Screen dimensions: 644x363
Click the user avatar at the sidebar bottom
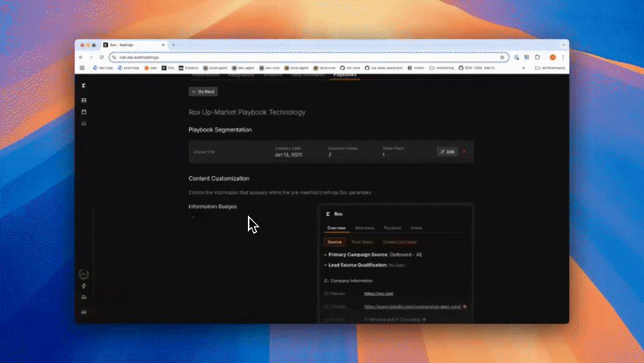84,312
